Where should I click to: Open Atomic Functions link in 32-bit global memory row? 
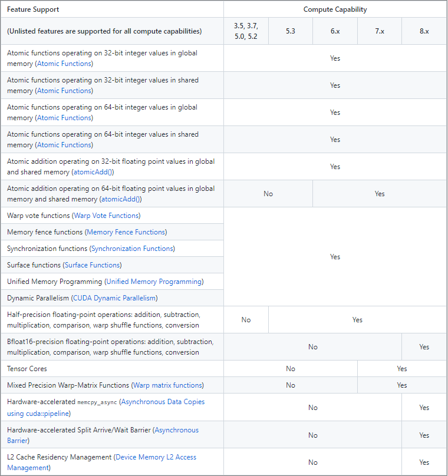coord(64,64)
